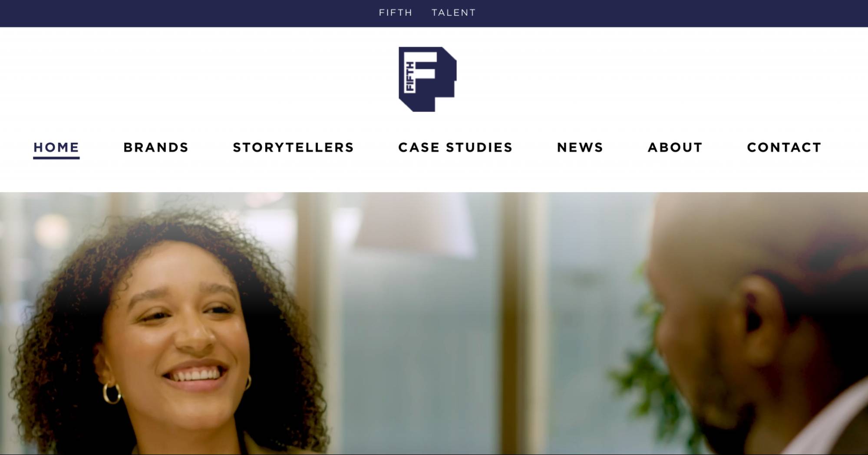Navigate to STORYTELLERS
868x455 pixels.
click(294, 147)
